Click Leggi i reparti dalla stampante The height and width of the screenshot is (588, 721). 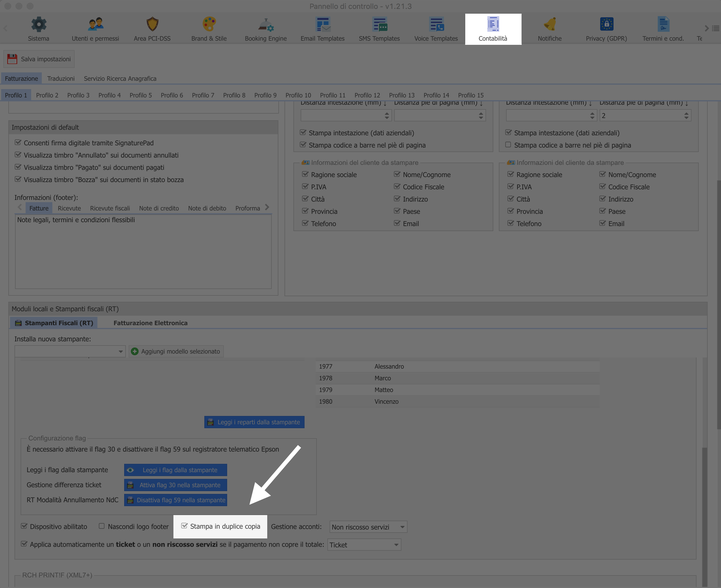pyautogui.click(x=254, y=422)
